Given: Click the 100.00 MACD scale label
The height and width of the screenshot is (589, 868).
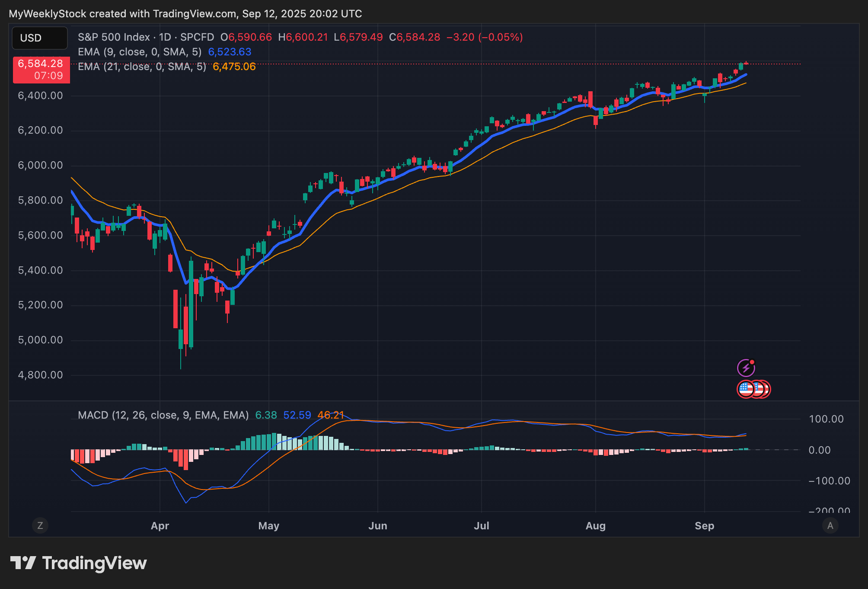Looking at the screenshot, I should click(826, 419).
